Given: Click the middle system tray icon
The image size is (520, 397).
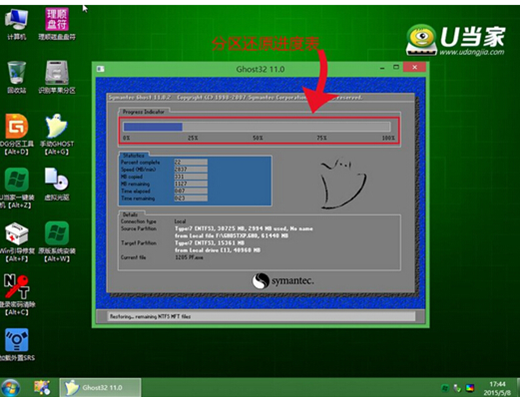Looking at the screenshot, I should (457, 388).
